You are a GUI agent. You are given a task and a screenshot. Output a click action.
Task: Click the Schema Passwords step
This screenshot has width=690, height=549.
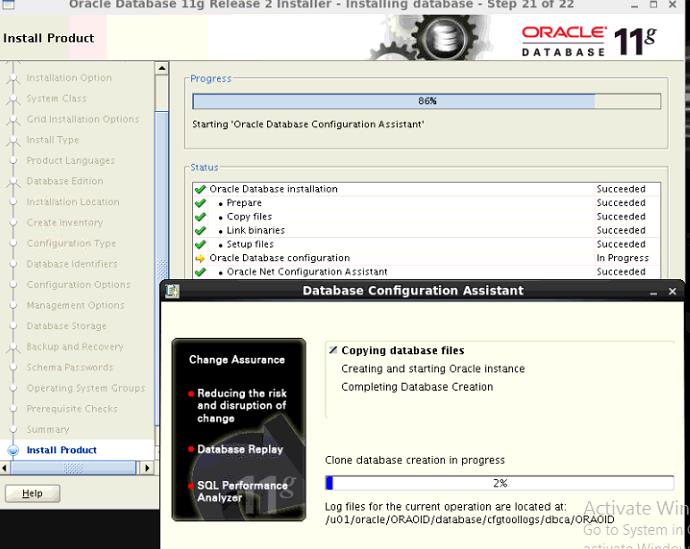pos(70,367)
